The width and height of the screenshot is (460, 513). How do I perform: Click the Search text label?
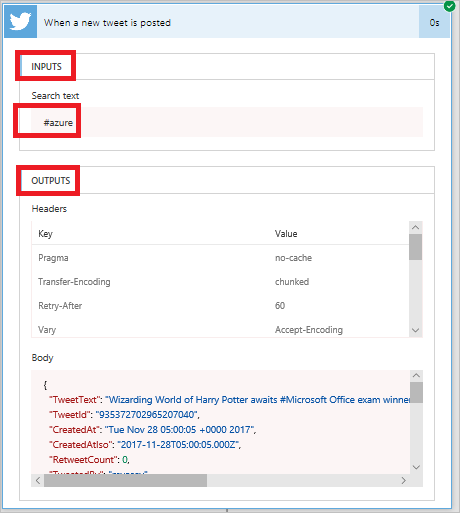(55, 96)
